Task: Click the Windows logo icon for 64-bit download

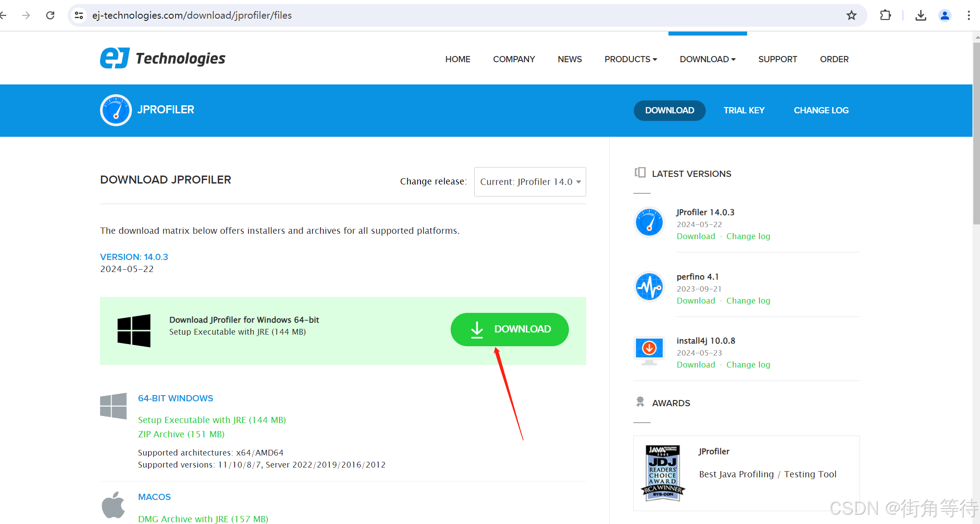Action: pyautogui.click(x=113, y=406)
